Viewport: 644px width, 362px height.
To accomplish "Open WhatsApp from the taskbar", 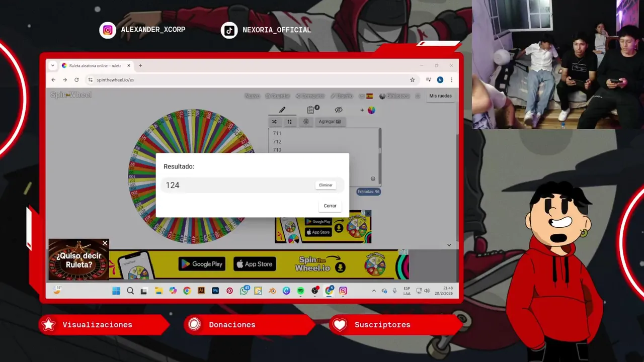I will [244, 291].
